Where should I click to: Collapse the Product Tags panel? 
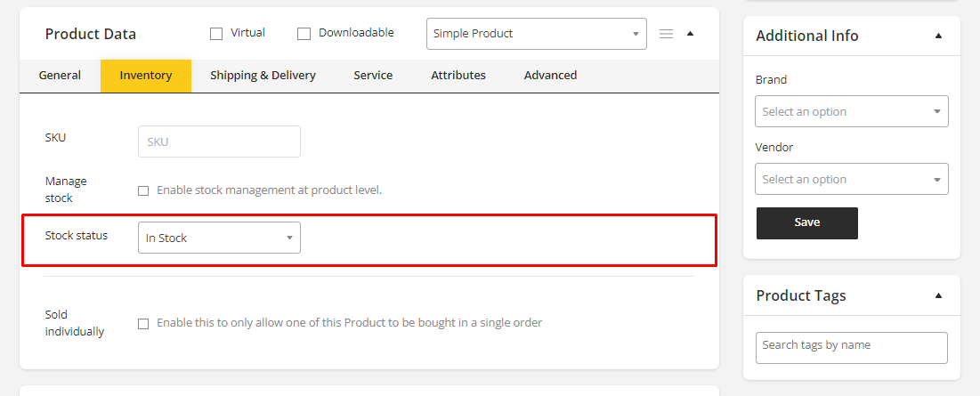[x=938, y=295]
